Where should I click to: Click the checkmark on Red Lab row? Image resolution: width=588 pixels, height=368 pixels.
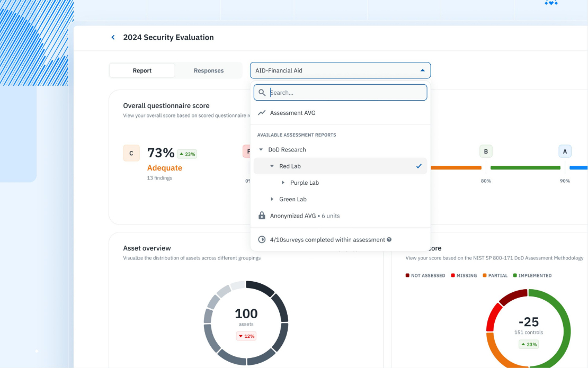[418, 166]
